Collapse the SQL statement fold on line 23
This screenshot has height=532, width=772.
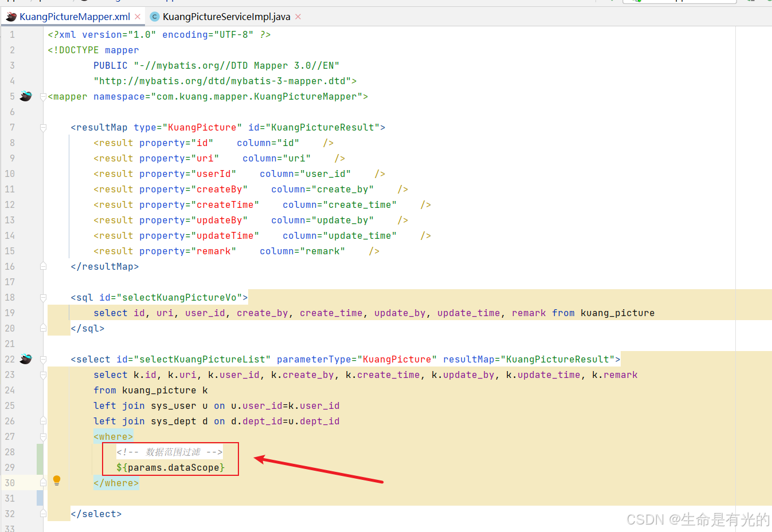pyautogui.click(x=43, y=375)
